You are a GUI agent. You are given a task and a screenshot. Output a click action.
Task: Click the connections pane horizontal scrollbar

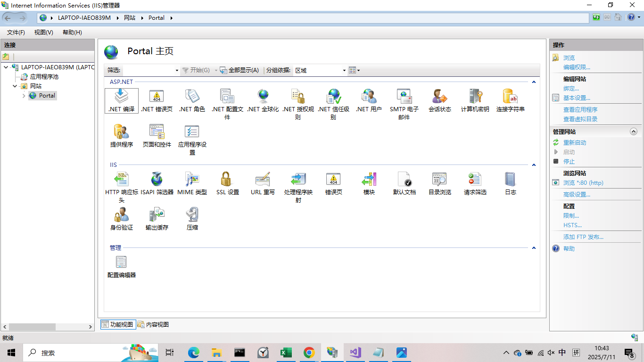click(x=48, y=327)
